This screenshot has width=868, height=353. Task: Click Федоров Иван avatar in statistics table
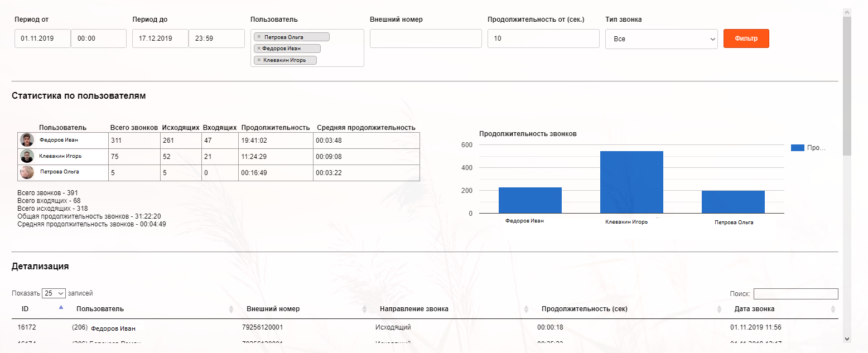[x=27, y=140]
